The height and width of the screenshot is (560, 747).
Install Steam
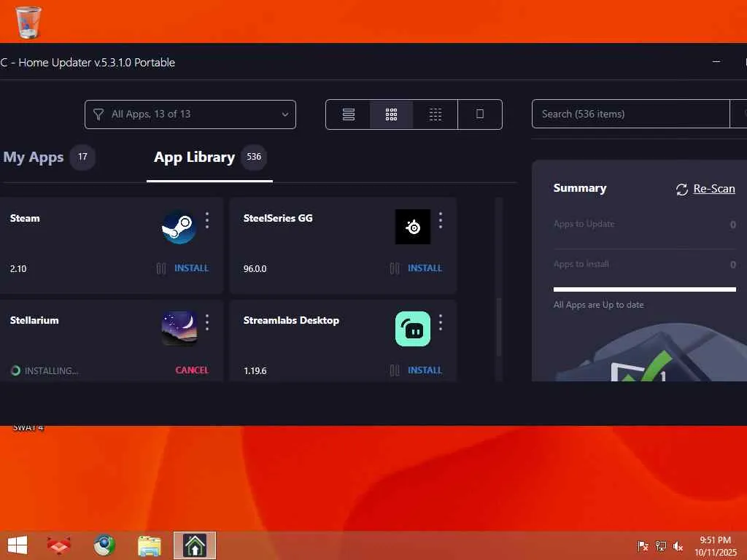192,268
